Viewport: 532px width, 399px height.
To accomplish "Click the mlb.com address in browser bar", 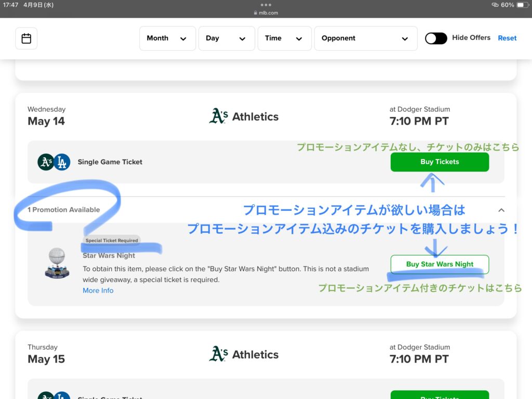I will [x=265, y=13].
